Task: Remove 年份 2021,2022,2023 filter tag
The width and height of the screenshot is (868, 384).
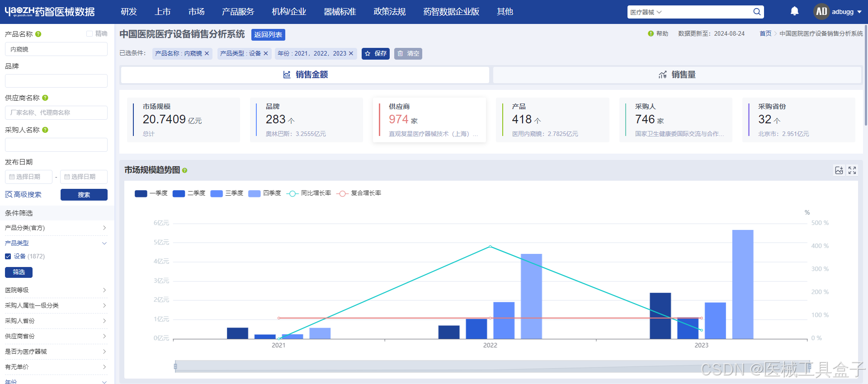Action: 351,53
